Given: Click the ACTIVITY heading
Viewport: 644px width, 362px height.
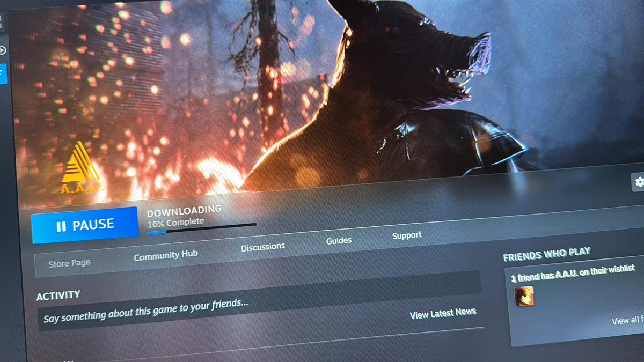Looking at the screenshot, I should click(58, 295).
